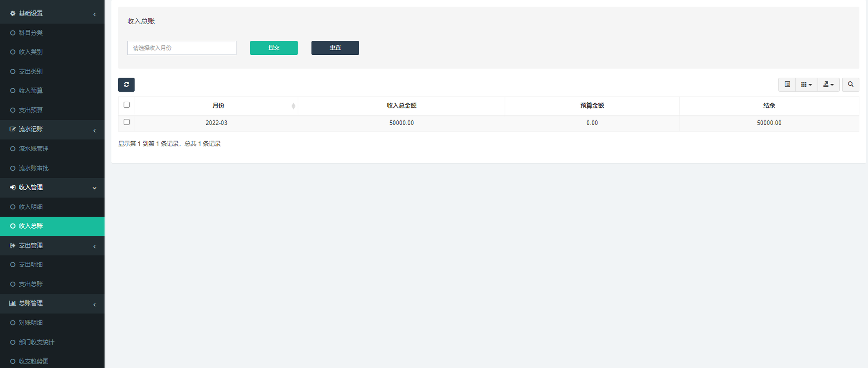Click the sign-out icon beside 支出管理
Viewport: 868px width, 368px height.
pyautogui.click(x=13, y=245)
